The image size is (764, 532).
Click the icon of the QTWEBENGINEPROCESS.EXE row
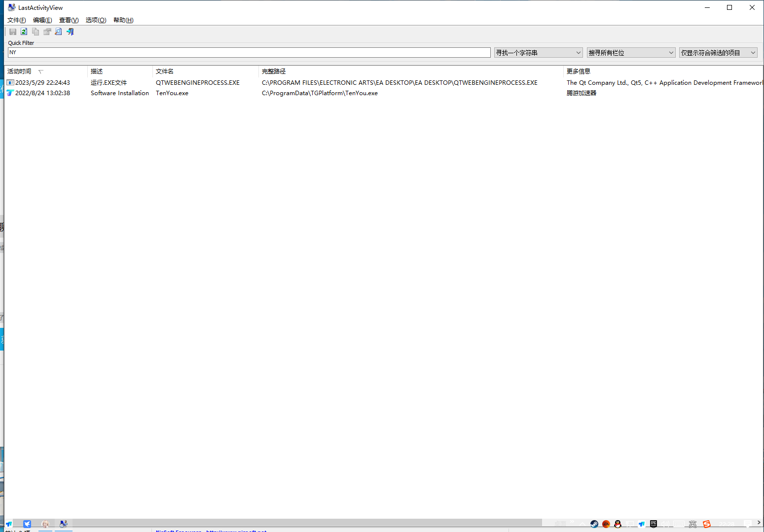[x=10, y=83]
